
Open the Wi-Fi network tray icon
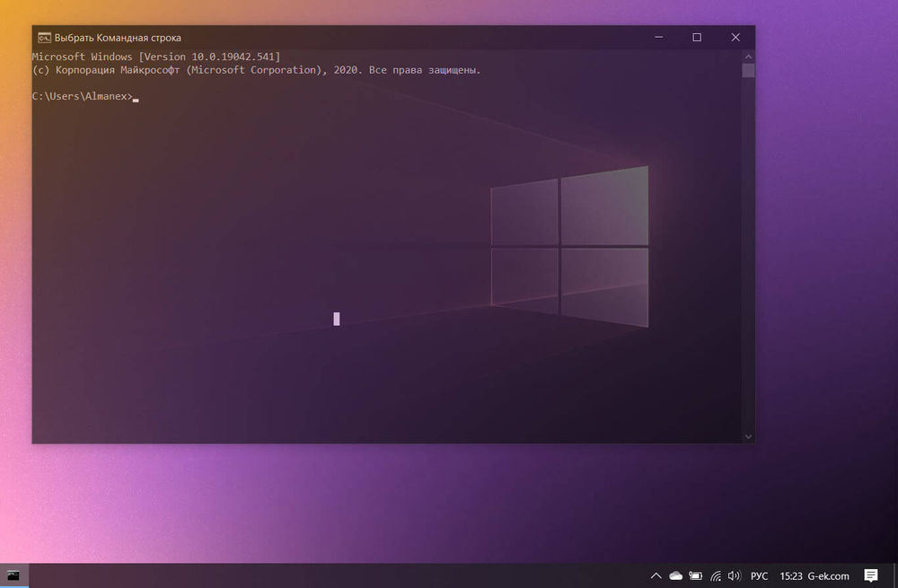[x=716, y=575]
